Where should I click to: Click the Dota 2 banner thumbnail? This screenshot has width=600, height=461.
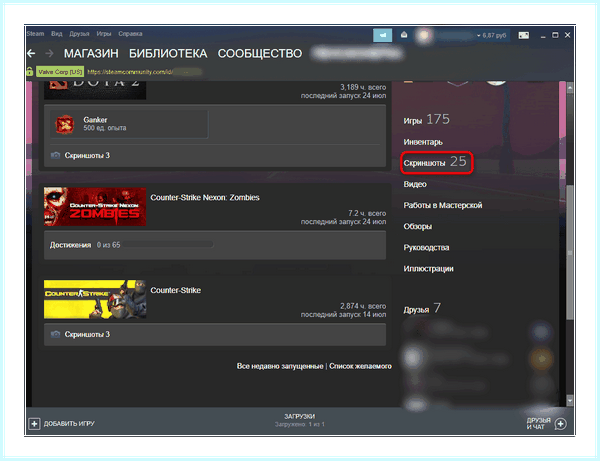point(95,90)
